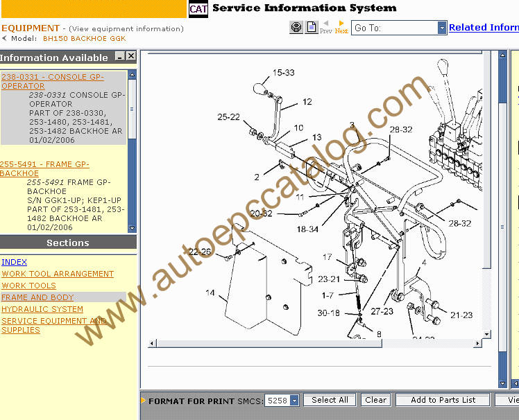Click Add to Parts List button
This screenshot has height=420, width=519.
click(443, 400)
